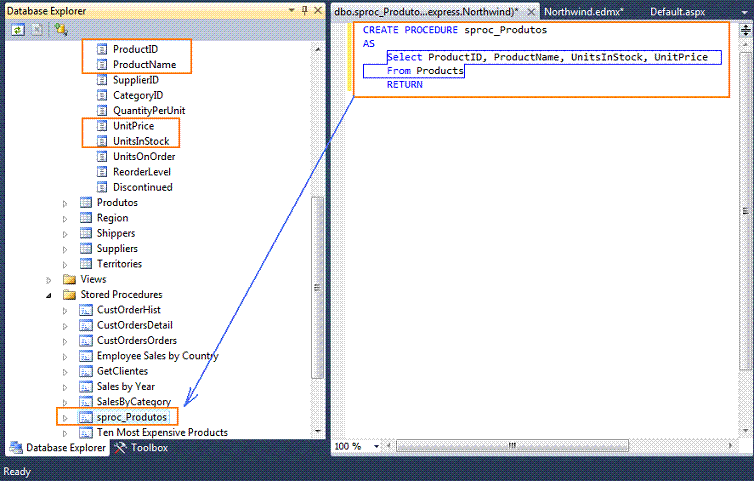Screen dimensions: 754x481
Task: Click the Region table icon
Action: click(86, 218)
